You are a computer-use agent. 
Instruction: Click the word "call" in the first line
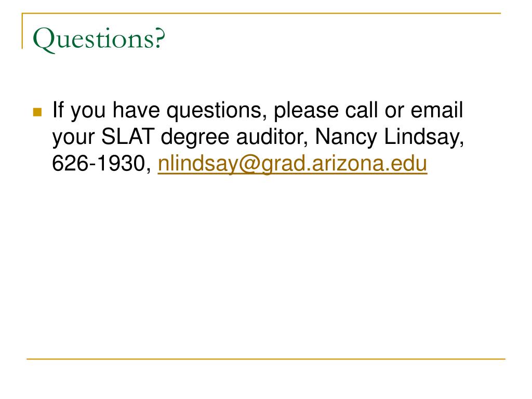[361, 110]
